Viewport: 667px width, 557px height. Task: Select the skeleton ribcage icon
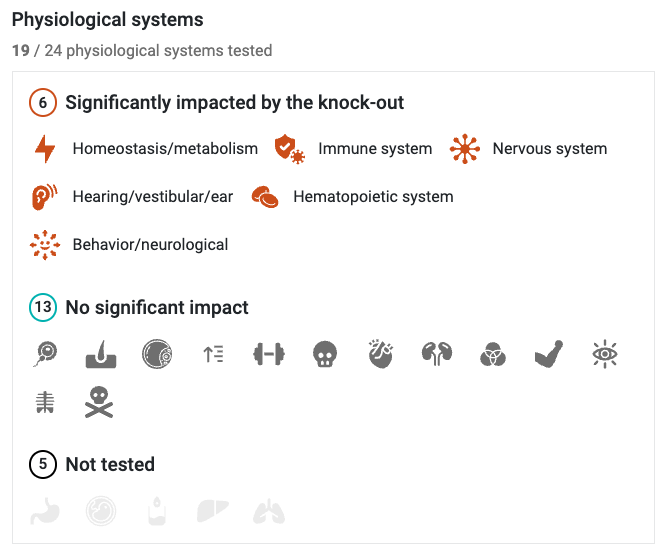(45, 403)
